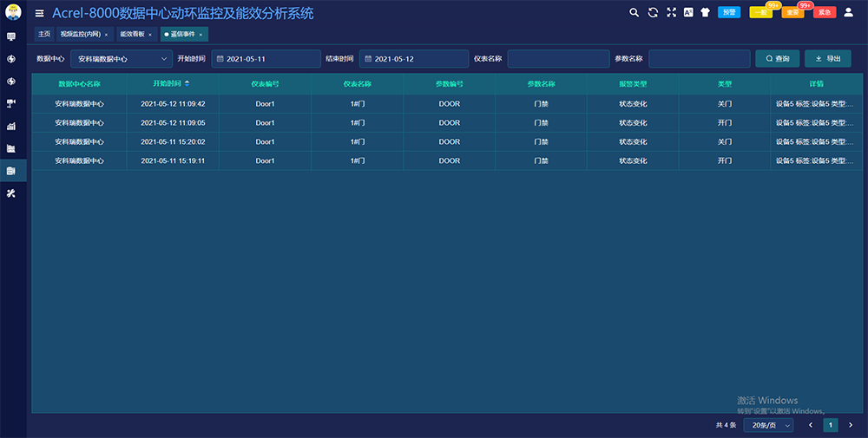
Task: Click the 参数名称 input field
Action: click(699, 59)
